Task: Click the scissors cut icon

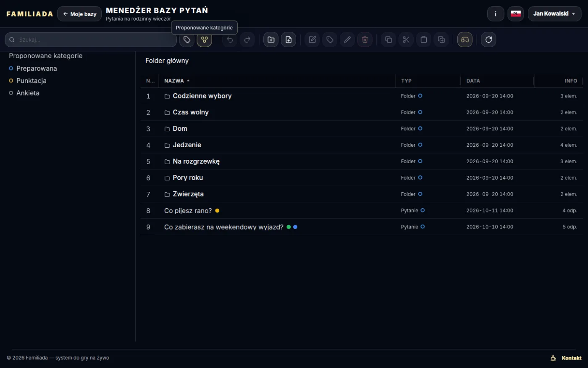Action: (406, 40)
